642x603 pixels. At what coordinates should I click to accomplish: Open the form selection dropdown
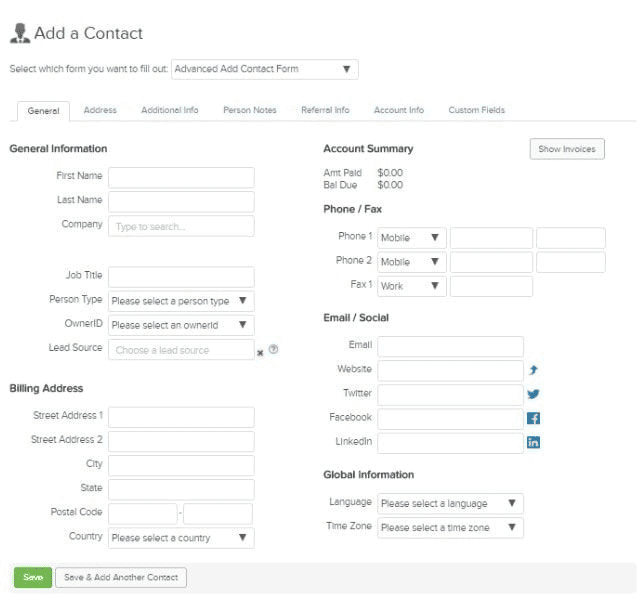click(265, 69)
